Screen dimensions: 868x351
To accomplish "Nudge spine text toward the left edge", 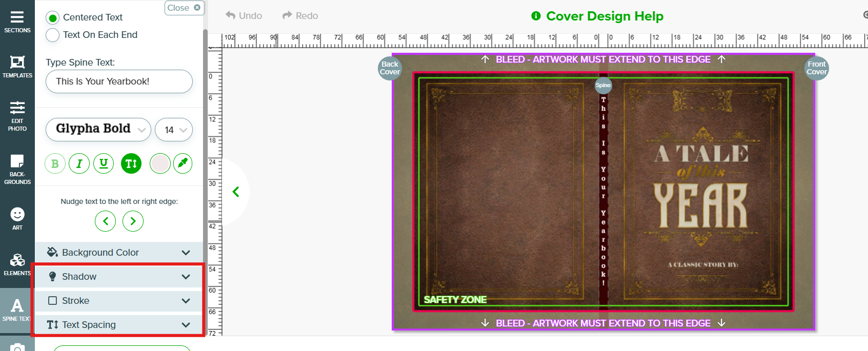I will 105,221.
